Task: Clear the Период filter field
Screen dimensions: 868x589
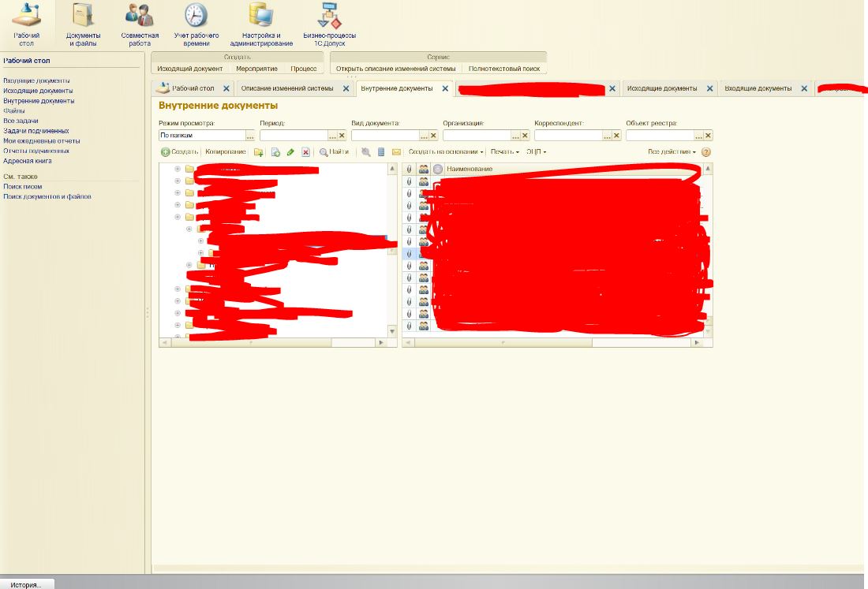Action: pos(342,136)
